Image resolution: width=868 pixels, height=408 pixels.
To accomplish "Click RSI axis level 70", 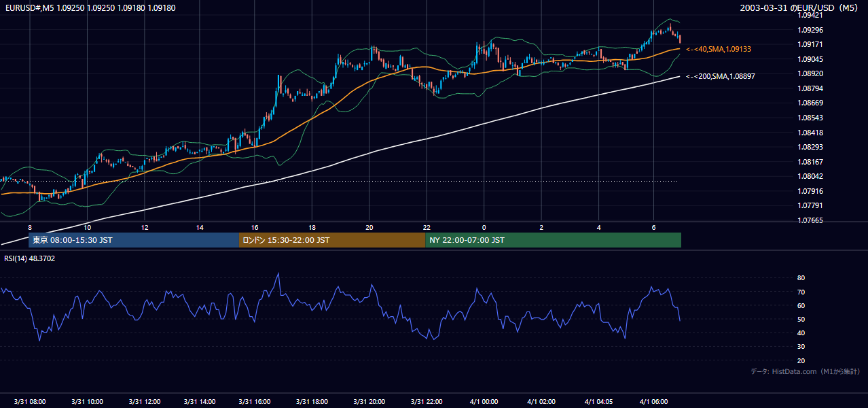I will coord(801,292).
